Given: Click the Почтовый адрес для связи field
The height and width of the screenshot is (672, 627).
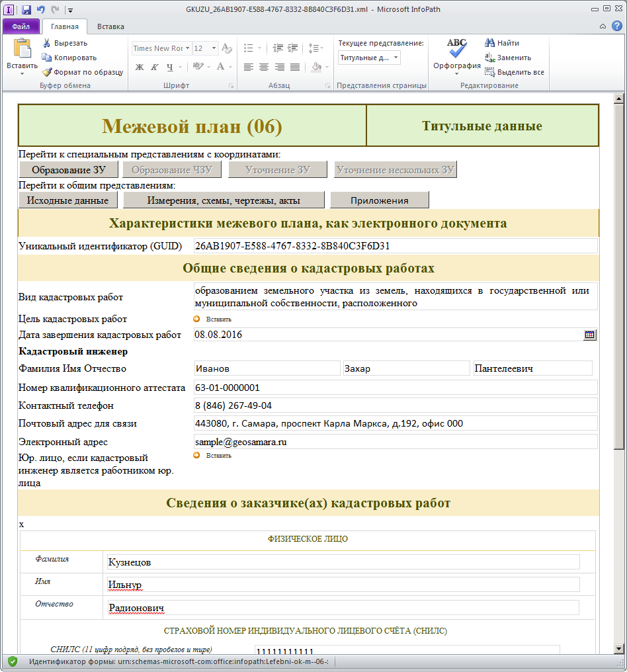Looking at the screenshot, I should click(396, 423).
